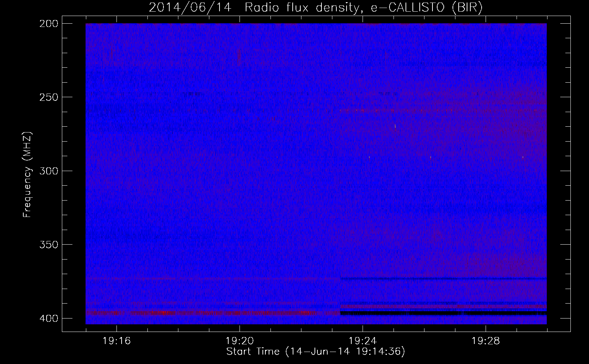This screenshot has width=589, height=364.
Task: Click the 19:24 time tick label
Action: click(363, 341)
